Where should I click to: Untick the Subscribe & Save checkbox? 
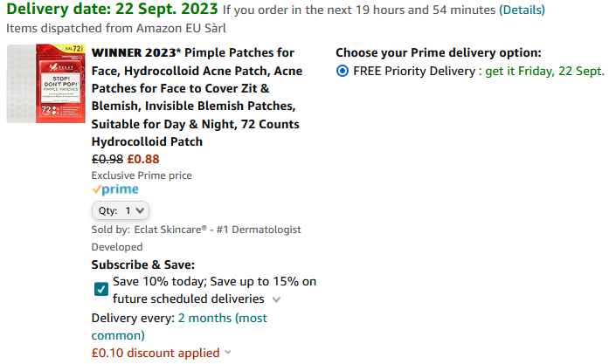tap(101, 289)
